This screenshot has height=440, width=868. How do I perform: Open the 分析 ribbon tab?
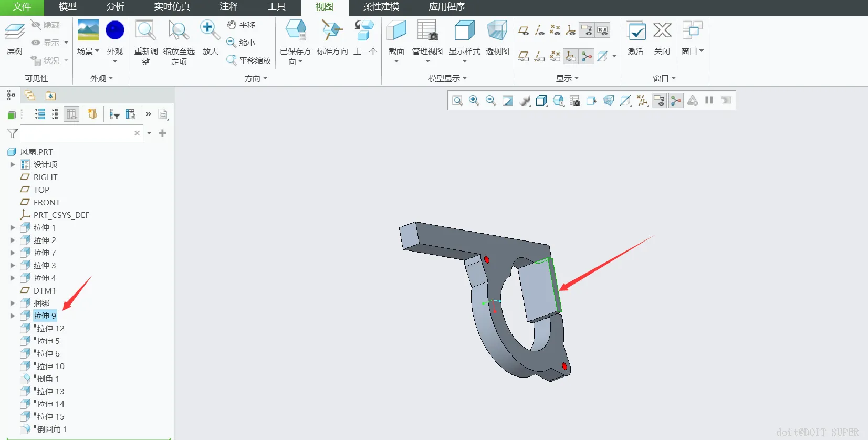pyautogui.click(x=116, y=7)
